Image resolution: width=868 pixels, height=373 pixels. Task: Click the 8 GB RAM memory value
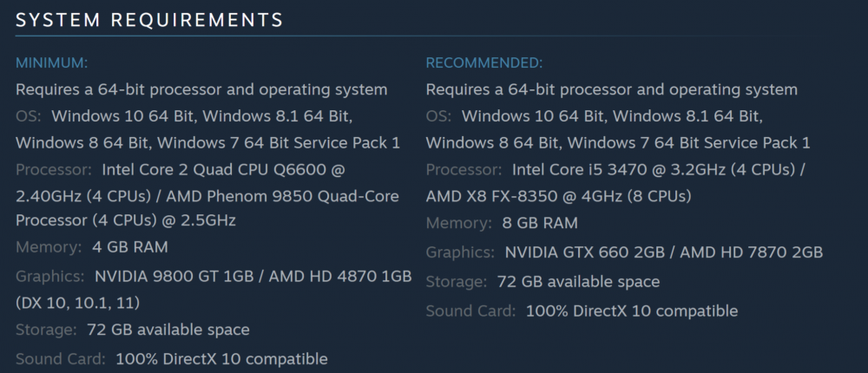[540, 223]
